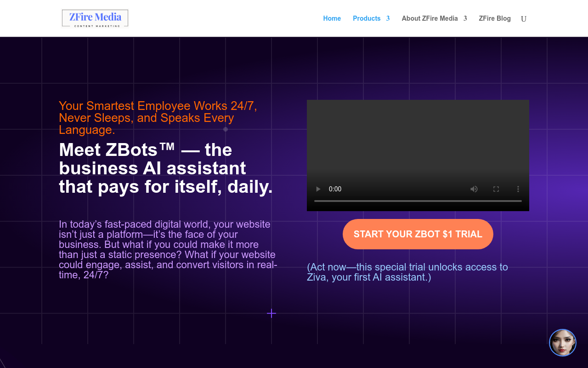The height and width of the screenshot is (368, 588).
Task: Click the Meet ZBots headline text
Action: point(166,168)
